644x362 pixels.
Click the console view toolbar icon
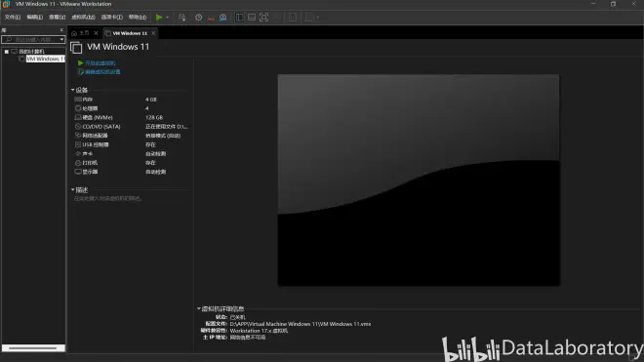click(x=293, y=18)
